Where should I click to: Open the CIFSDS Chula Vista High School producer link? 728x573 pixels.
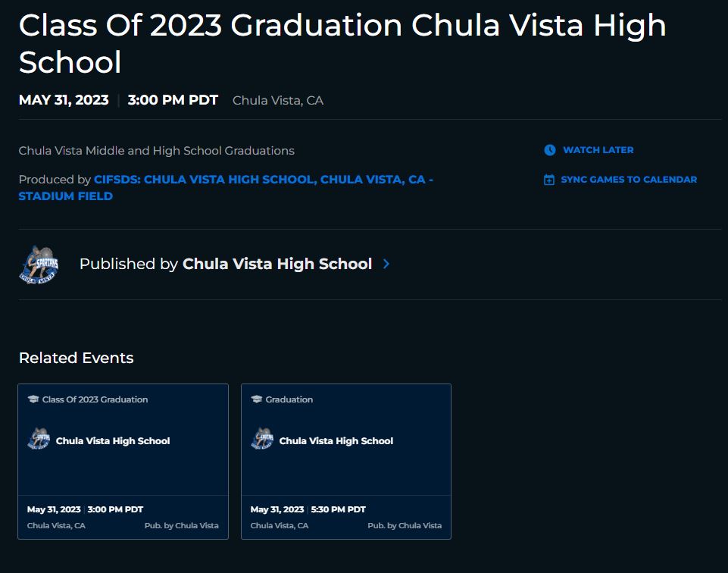tap(226, 188)
